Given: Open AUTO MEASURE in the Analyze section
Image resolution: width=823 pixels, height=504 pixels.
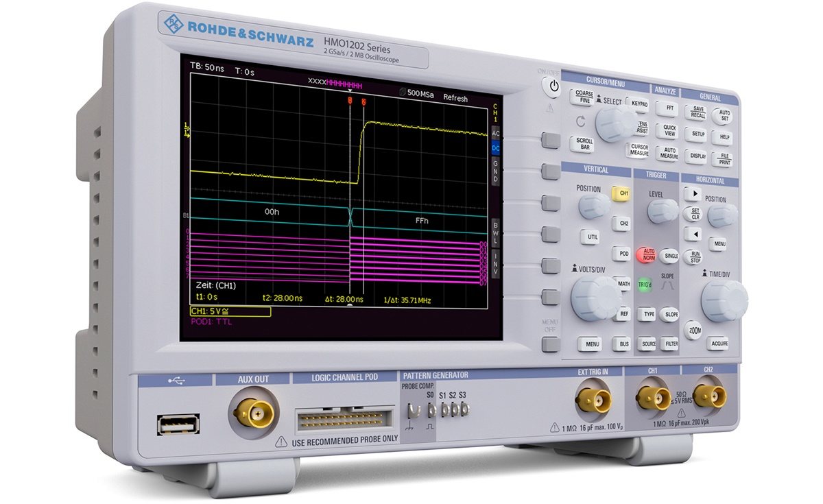Looking at the screenshot, I should click(669, 153).
